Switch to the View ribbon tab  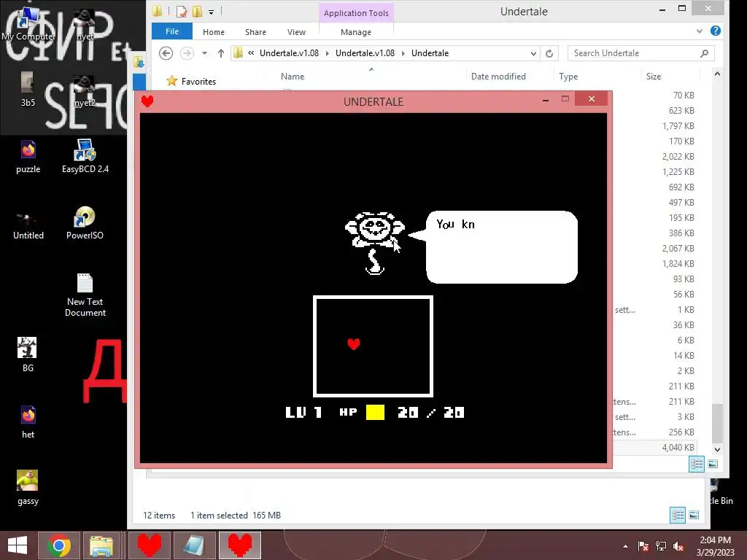tap(296, 32)
